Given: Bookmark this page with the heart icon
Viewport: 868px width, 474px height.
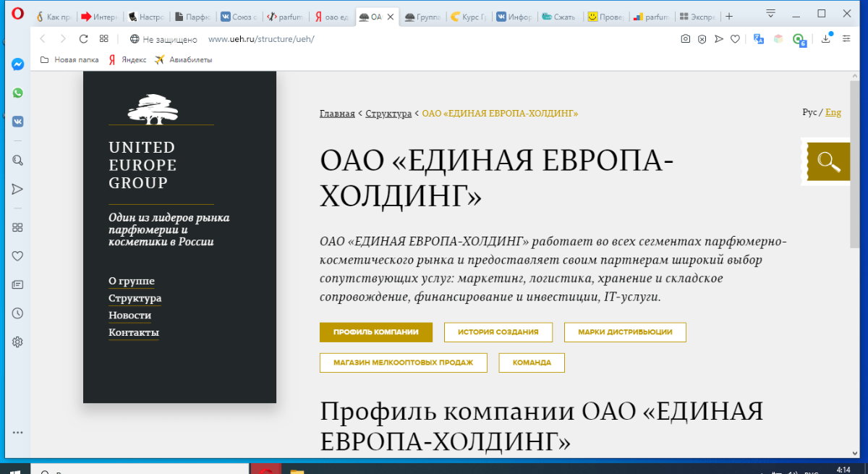Looking at the screenshot, I should [x=735, y=39].
